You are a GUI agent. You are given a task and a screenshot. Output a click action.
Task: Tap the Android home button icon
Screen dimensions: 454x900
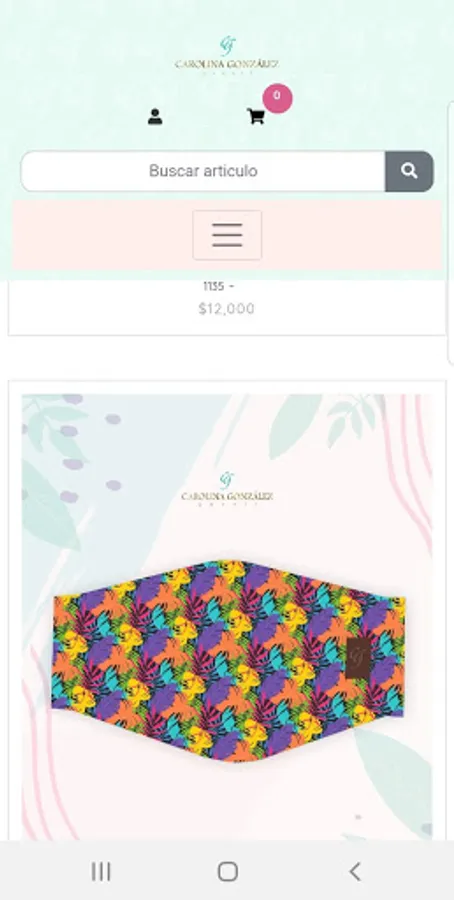click(x=228, y=871)
